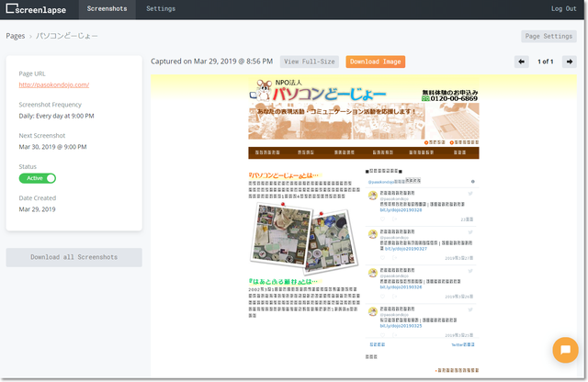Open the orange chat widget
588x382 pixels.
point(563,351)
